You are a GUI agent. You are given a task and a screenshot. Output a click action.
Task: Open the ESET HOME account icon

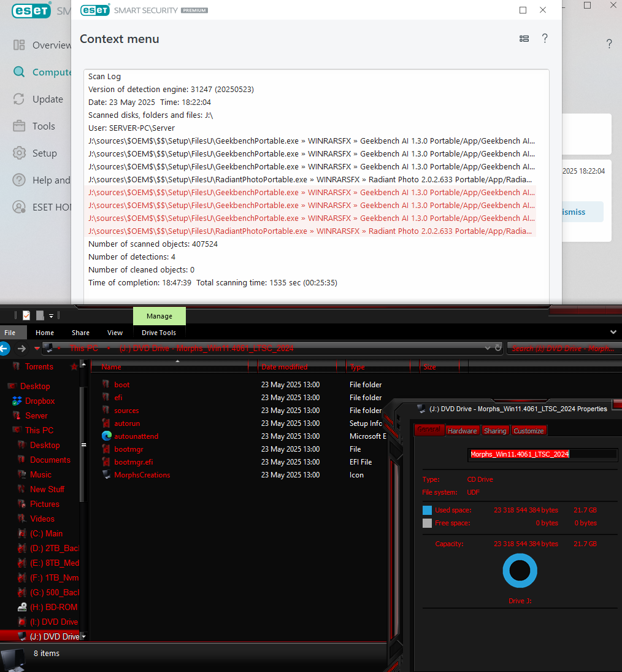(x=19, y=207)
